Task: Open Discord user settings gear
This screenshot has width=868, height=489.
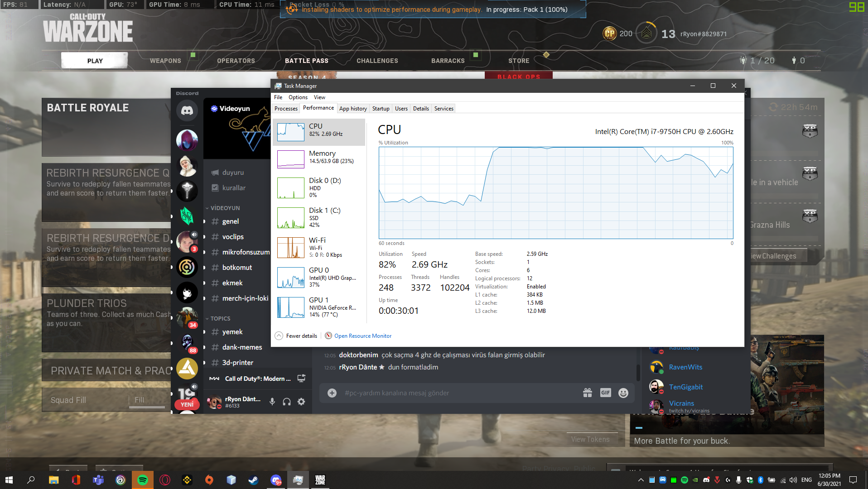Action: pyautogui.click(x=301, y=402)
